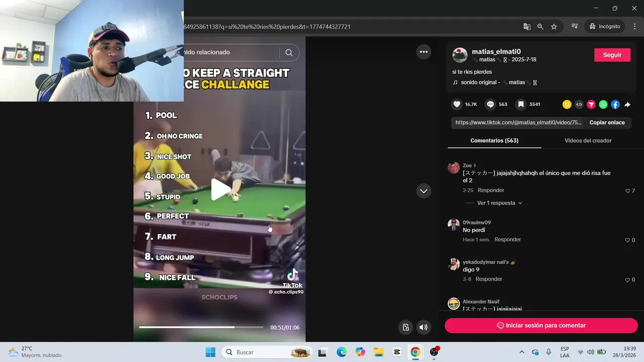This screenshot has height=362, width=644.
Task: Get the embed code icon
Action: (579, 105)
